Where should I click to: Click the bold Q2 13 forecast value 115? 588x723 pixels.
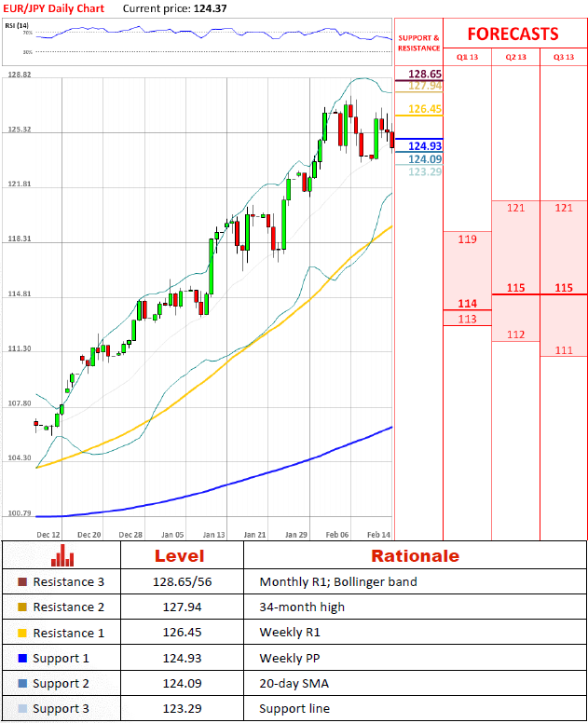pyautogui.click(x=515, y=288)
